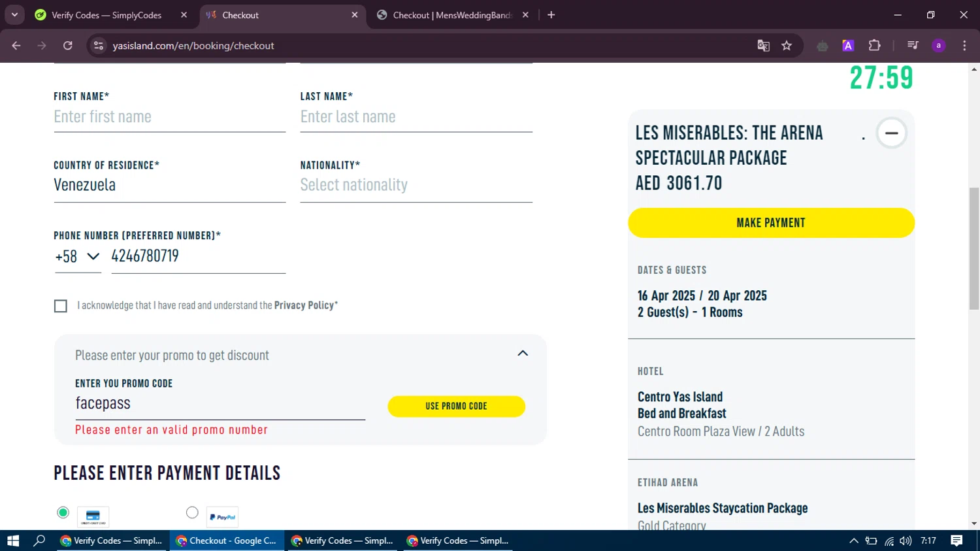Bookmark this page with star icon
The image size is (980, 551).
click(787, 46)
